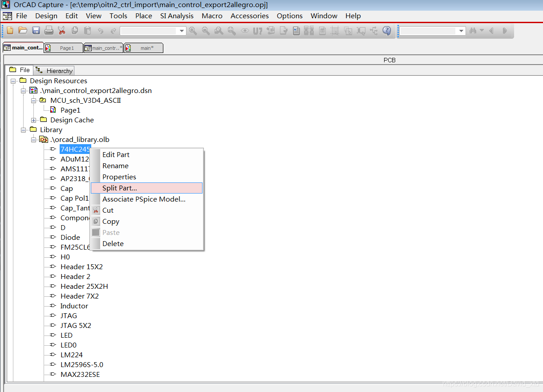Select the JTAG 5X2 library part

click(x=76, y=326)
